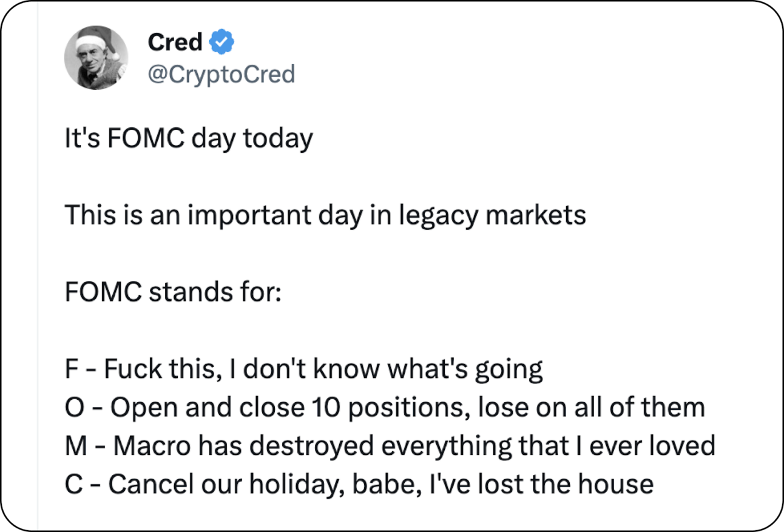Click the "FOMC stands for:" line
The image size is (784, 532).
coord(173,292)
